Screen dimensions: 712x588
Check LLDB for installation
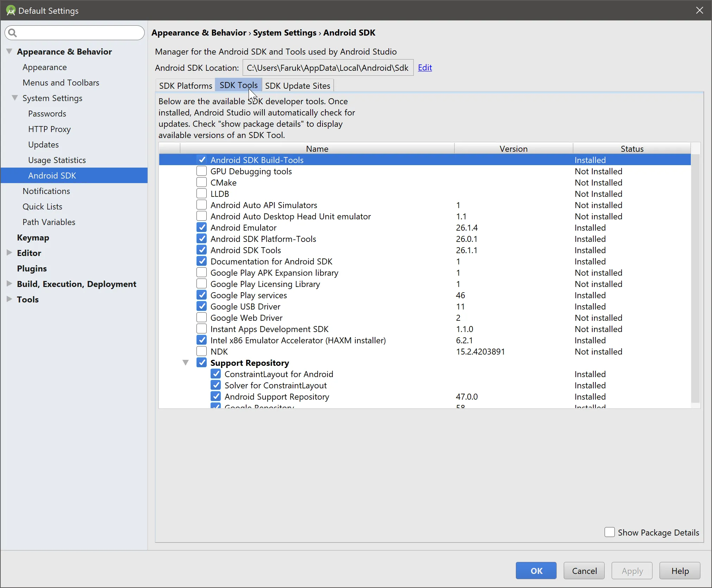click(201, 193)
